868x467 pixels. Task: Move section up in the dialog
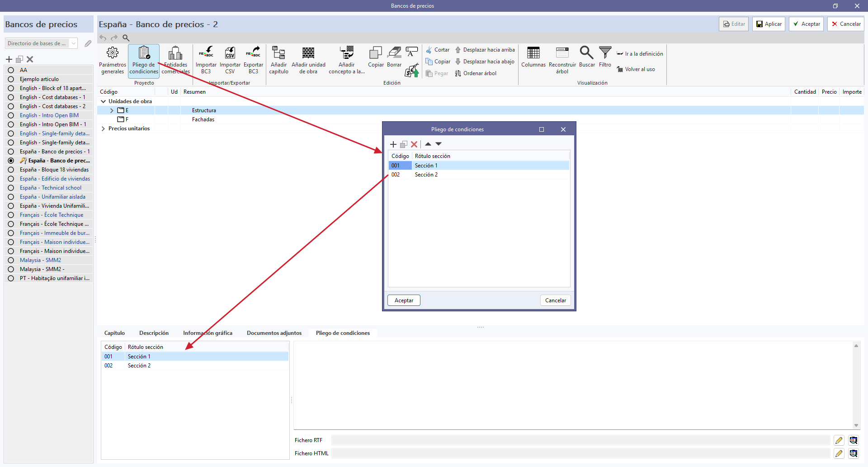(x=428, y=144)
